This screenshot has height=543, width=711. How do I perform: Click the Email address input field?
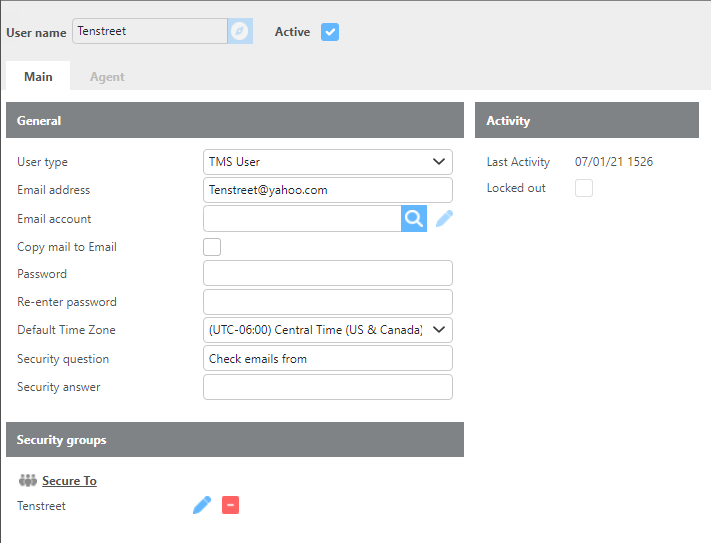(x=327, y=190)
